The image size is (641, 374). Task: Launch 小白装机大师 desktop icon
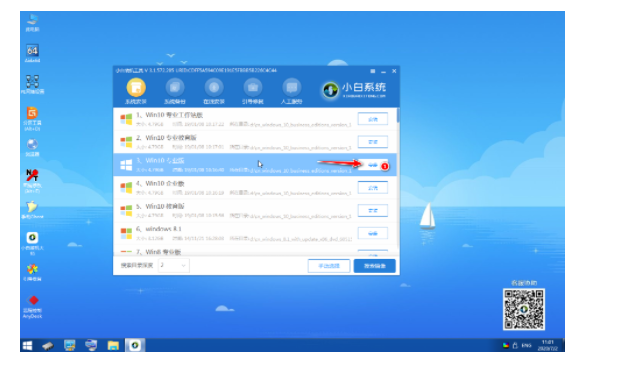pyautogui.click(x=32, y=243)
